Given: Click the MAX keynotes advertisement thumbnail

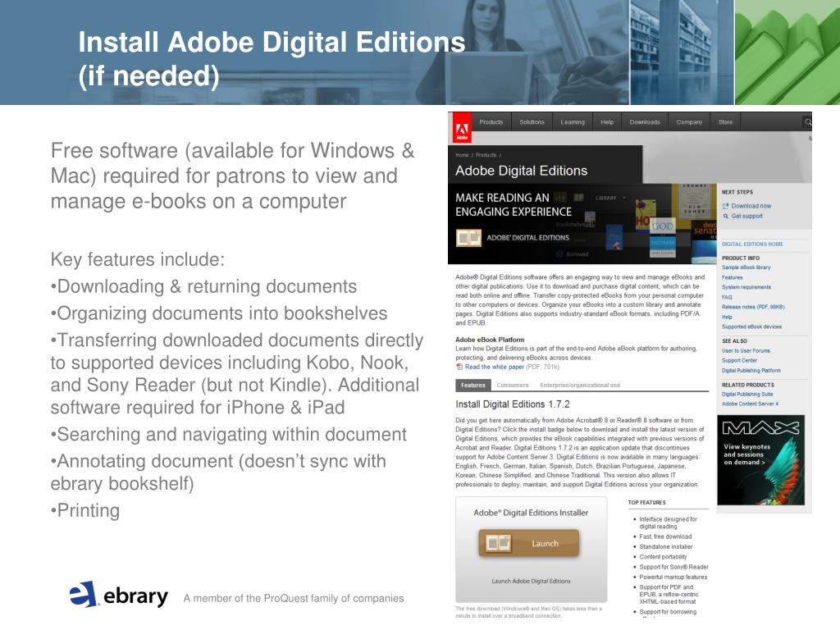Looking at the screenshot, I should [760, 460].
